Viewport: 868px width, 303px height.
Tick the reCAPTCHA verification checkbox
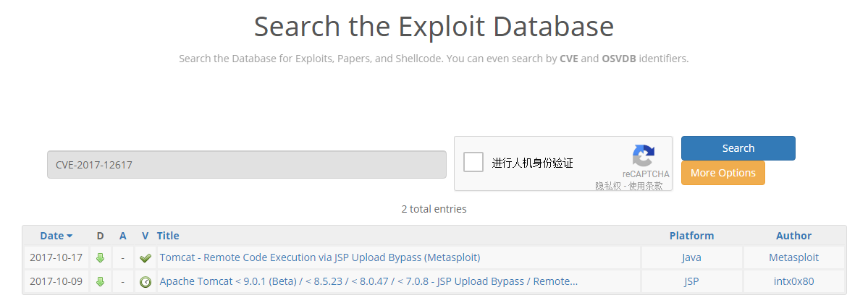473,162
